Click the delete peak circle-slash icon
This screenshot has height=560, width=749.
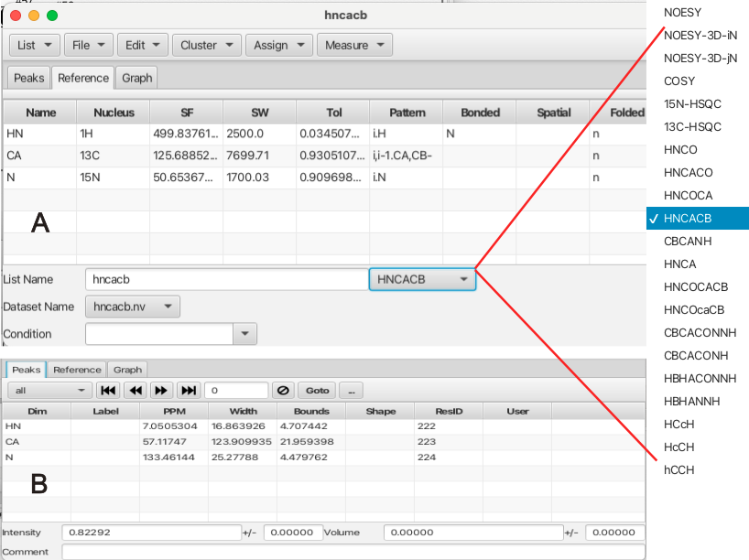(x=283, y=391)
